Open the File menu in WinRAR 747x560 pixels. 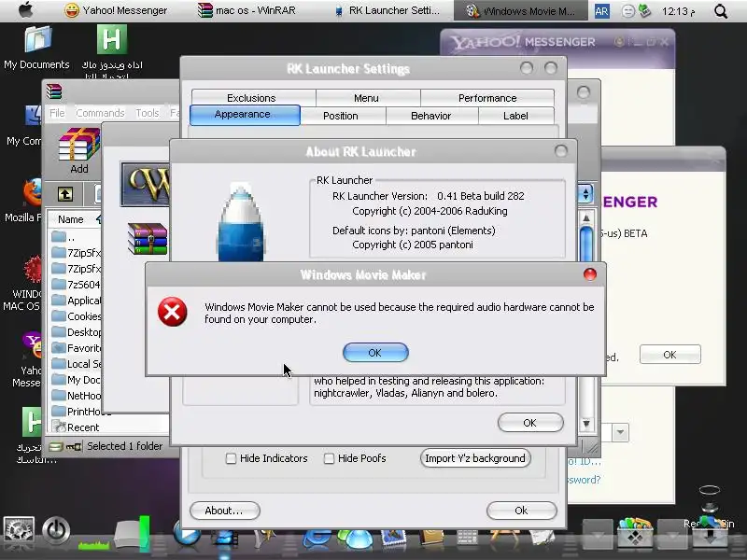[x=57, y=113]
